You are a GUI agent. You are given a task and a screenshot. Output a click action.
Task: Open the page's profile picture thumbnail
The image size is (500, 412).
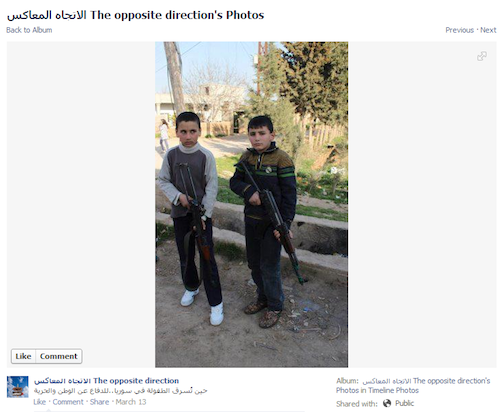(18, 387)
